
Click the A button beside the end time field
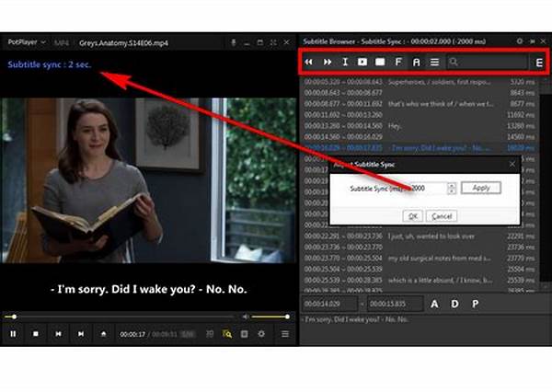pos(434,304)
